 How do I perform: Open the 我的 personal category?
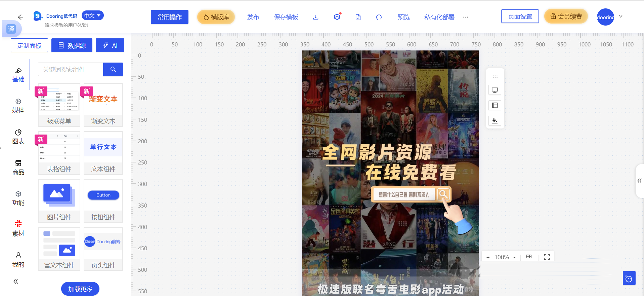(x=18, y=260)
